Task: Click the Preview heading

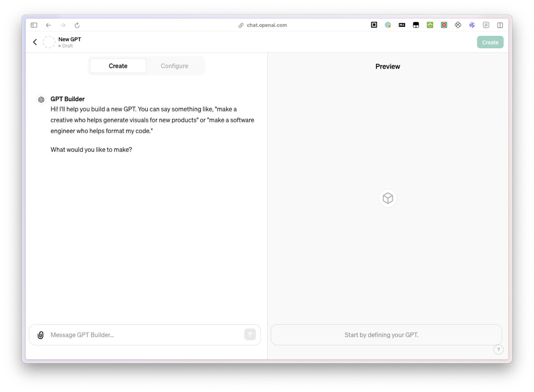Action: pos(387,66)
